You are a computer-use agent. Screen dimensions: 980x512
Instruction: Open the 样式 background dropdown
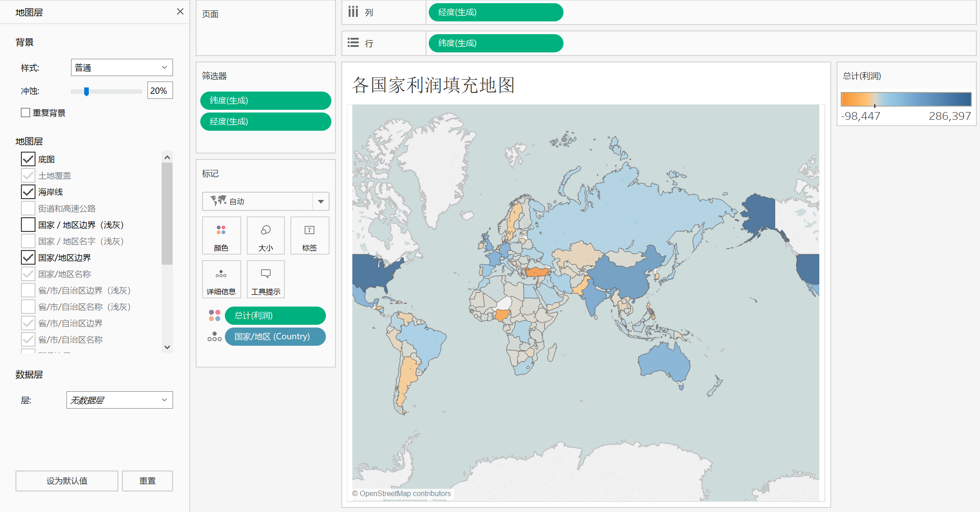(x=122, y=67)
